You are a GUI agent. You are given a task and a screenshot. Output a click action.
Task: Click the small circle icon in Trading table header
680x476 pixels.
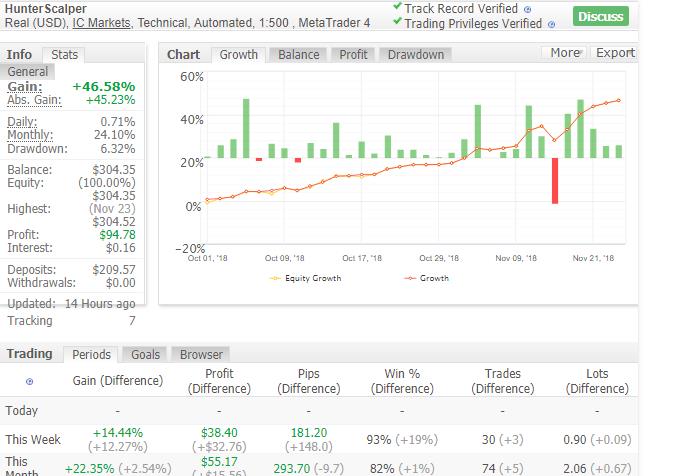[x=29, y=381]
